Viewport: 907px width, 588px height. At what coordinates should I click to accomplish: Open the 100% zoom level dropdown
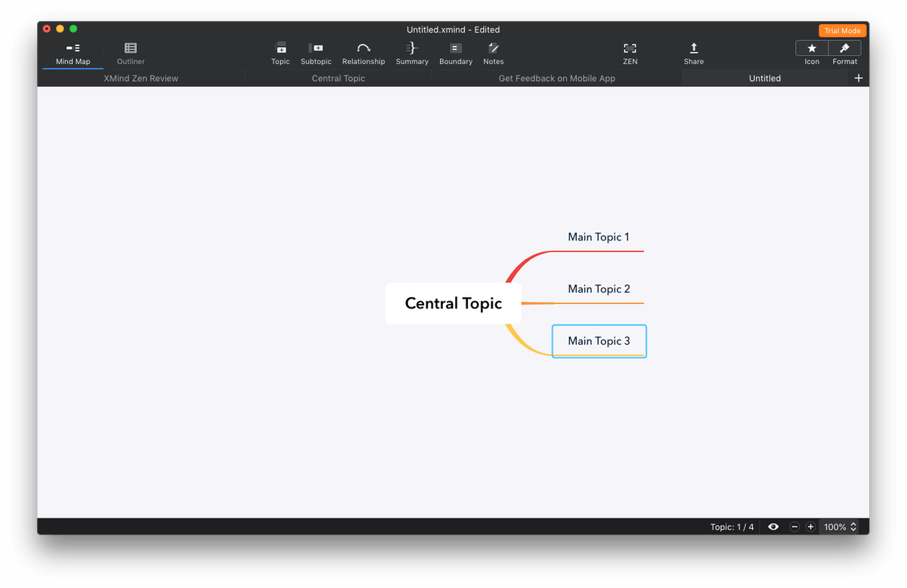(x=840, y=527)
